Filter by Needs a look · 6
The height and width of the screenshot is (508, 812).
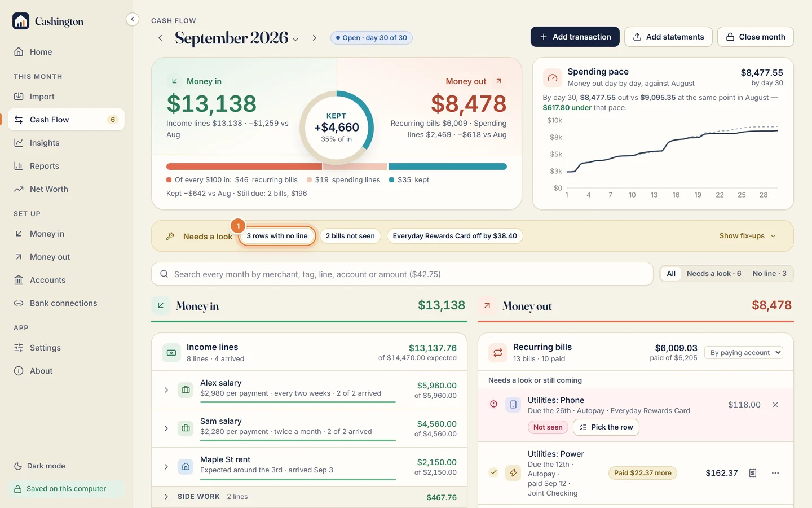click(714, 274)
